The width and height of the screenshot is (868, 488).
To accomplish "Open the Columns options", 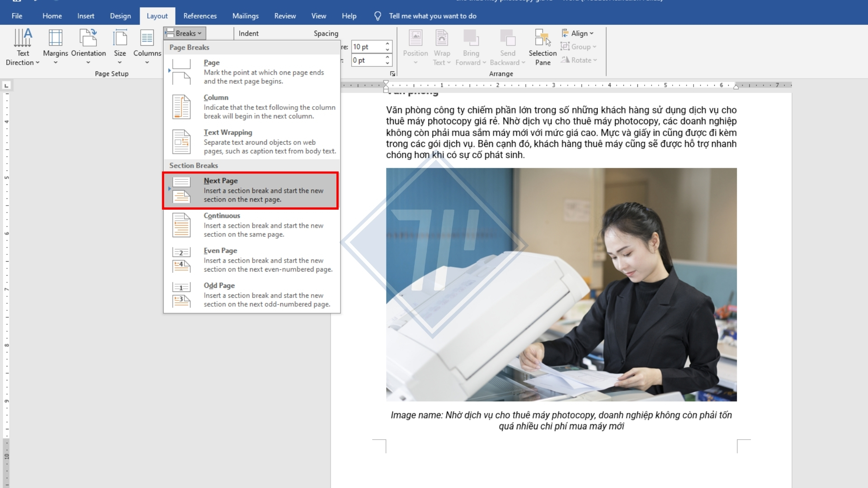I will (x=147, y=47).
